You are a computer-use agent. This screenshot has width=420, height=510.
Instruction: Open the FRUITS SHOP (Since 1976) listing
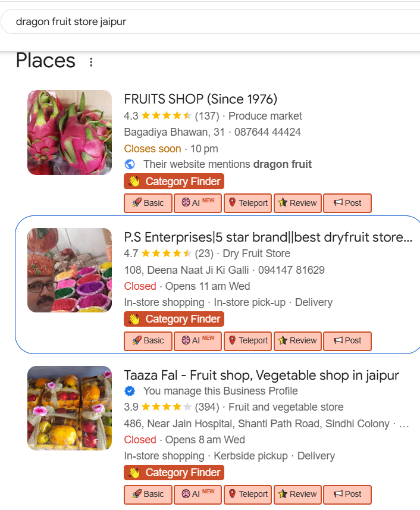[200, 99]
